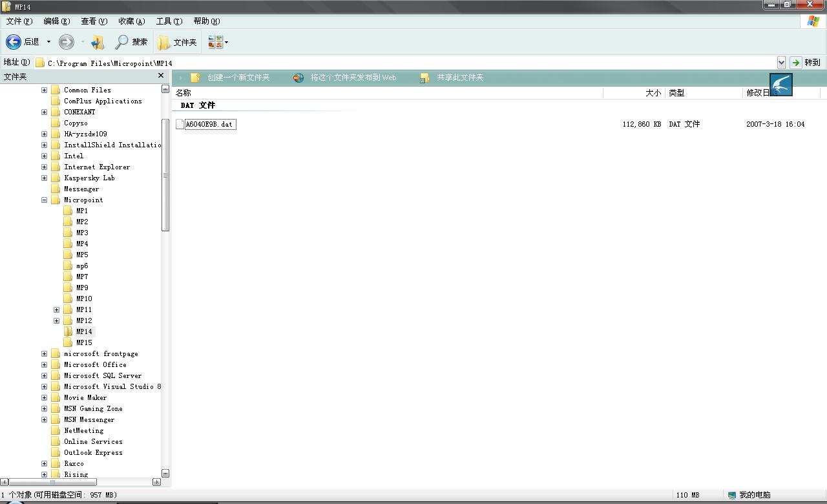Expand the MP12 tree node
The image size is (827, 504).
(x=57, y=320)
